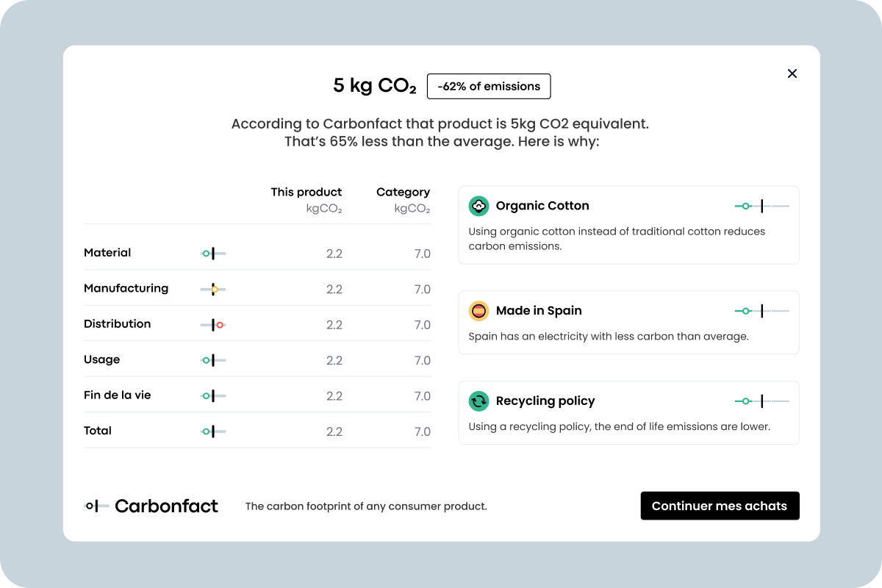Click the Recycling policy card slider
The width and height of the screenshot is (882, 588).
click(761, 401)
